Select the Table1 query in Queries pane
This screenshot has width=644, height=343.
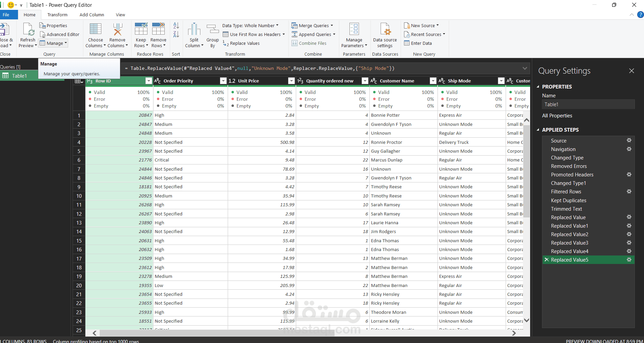point(19,76)
